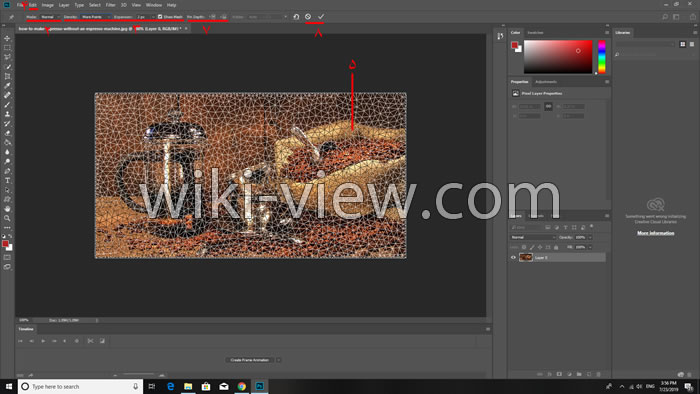Click the lock image pixels brush icon

pyautogui.click(x=532, y=247)
